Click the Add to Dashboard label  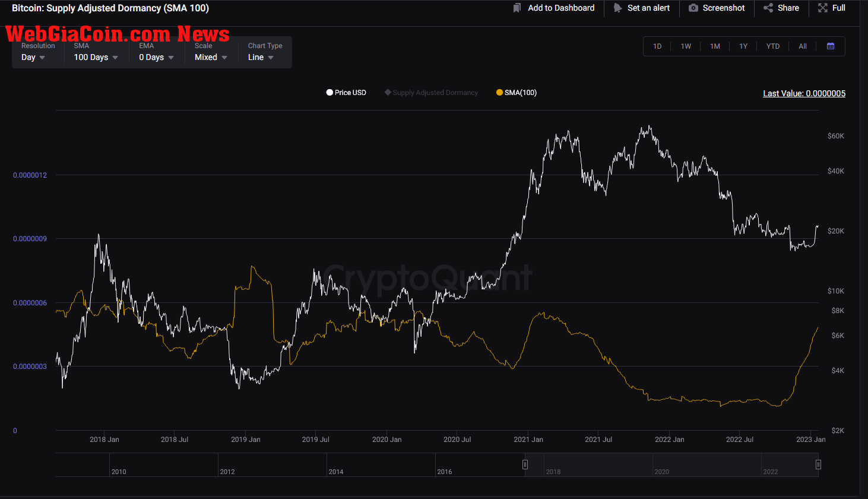tap(561, 8)
